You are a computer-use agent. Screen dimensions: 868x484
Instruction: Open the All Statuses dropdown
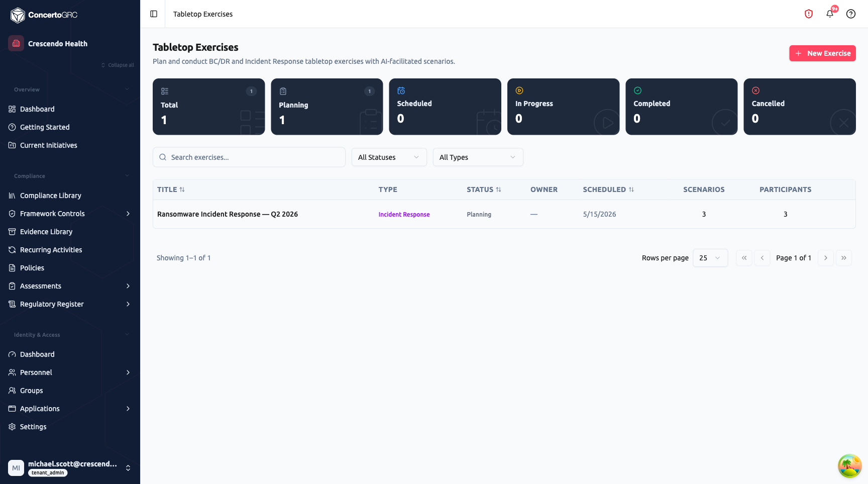coord(389,157)
